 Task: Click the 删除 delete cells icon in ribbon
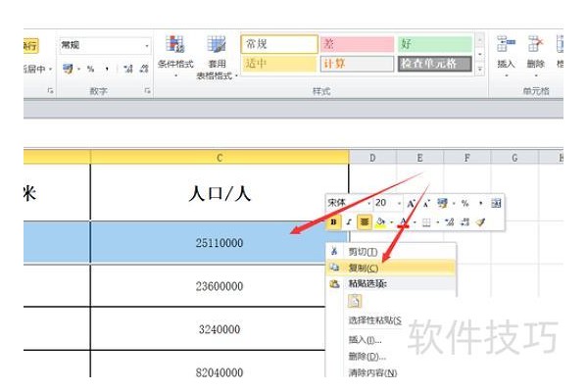(x=535, y=44)
